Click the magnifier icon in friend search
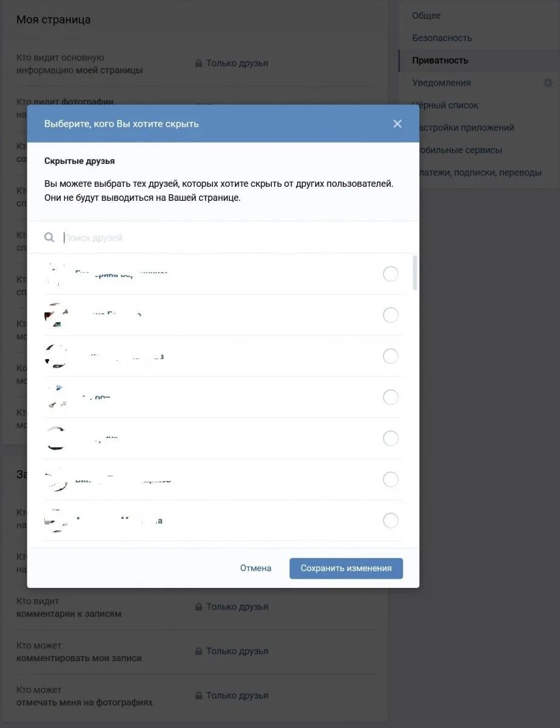Viewport: 560px width, 728px height. 50,237
